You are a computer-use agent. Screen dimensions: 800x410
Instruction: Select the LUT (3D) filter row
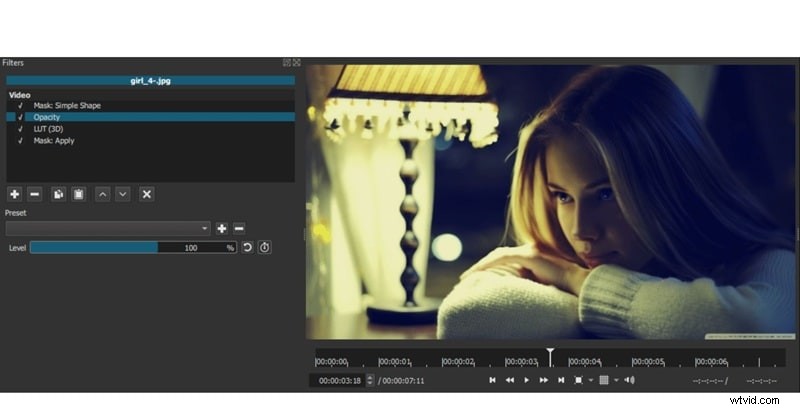pos(151,129)
